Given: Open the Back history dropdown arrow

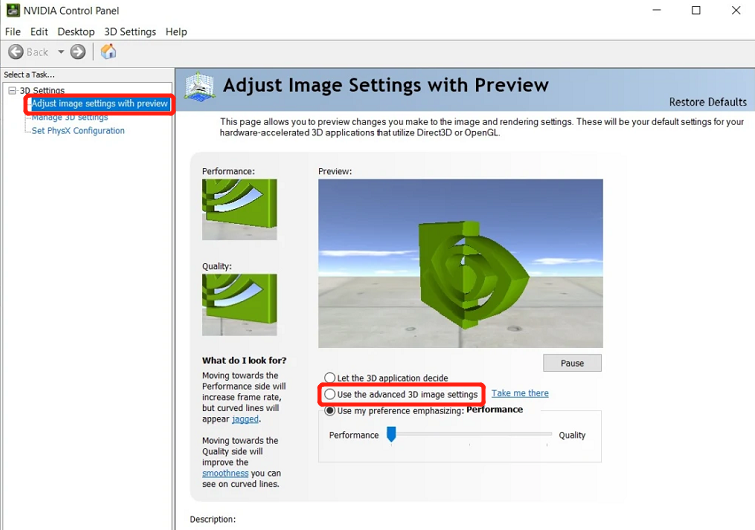Looking at the screenshot, I should [x=61, y=52].
